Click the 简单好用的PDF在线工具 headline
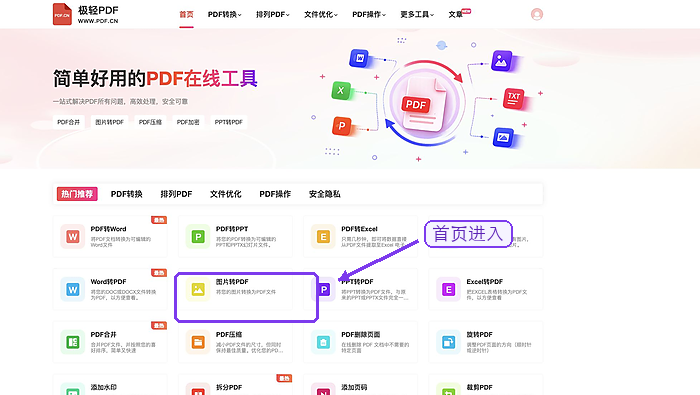This screenshot has width=700, height=395. click(x=155, y=79)
